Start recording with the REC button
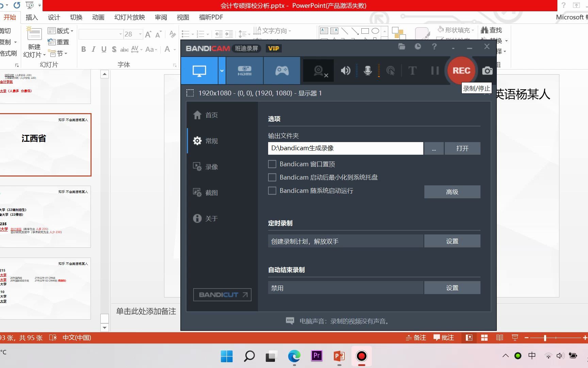Screen dimensions: 588x368 461,71
